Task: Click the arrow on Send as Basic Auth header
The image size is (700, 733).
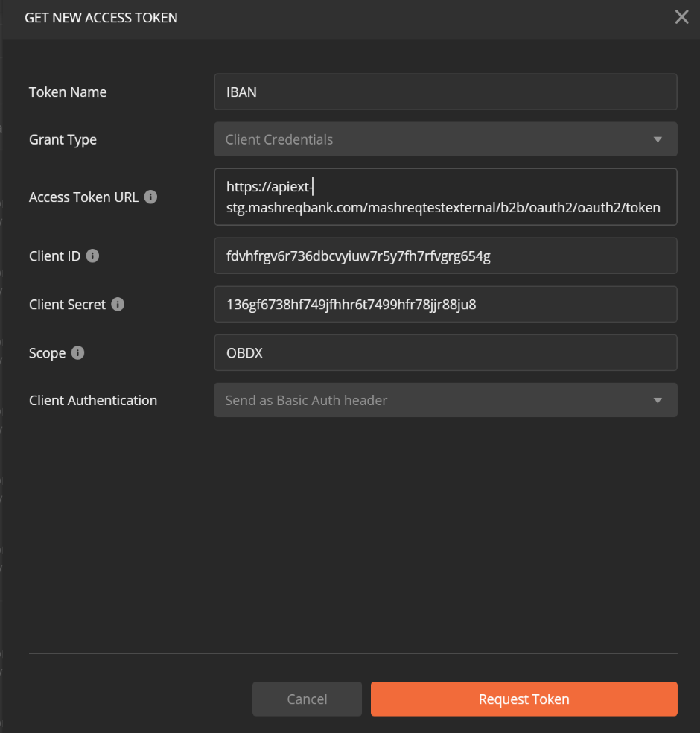Action: [657, 400]
